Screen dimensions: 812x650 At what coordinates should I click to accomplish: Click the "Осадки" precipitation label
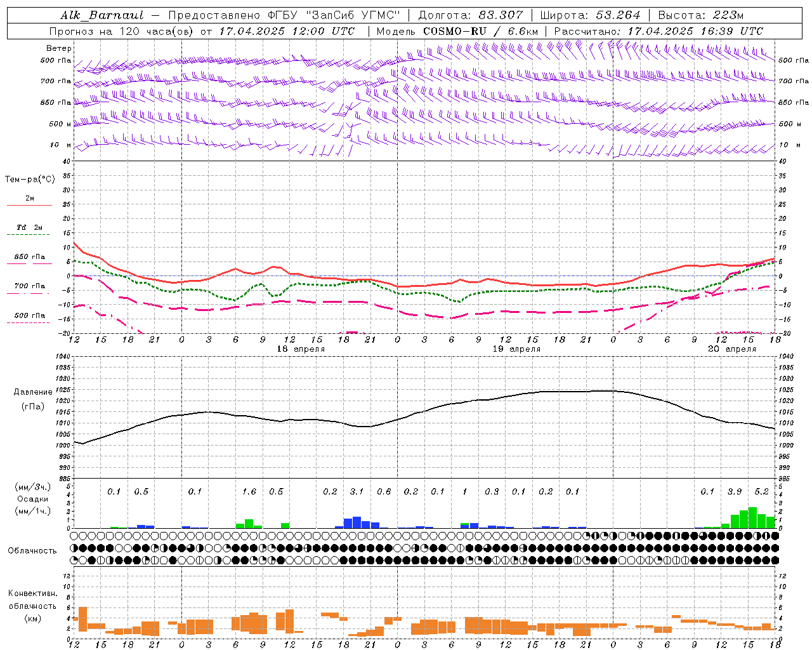(x=33, y=499)
